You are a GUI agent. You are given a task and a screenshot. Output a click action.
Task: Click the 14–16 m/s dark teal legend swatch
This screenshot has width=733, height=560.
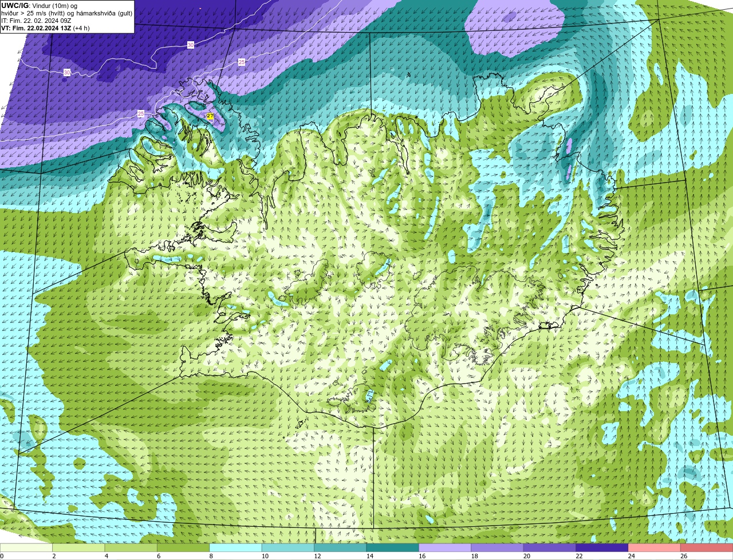point(393,548)
